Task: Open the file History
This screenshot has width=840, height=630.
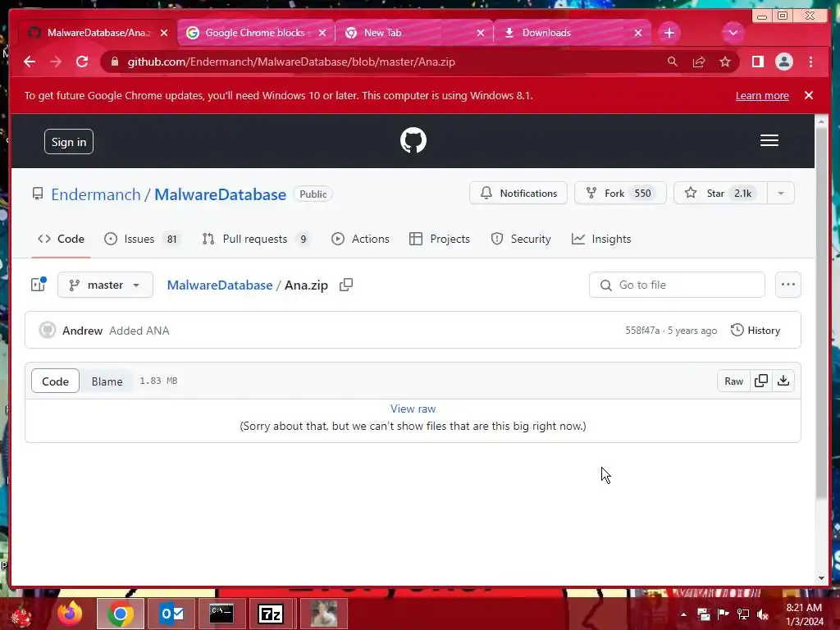Action: [756, 331]
